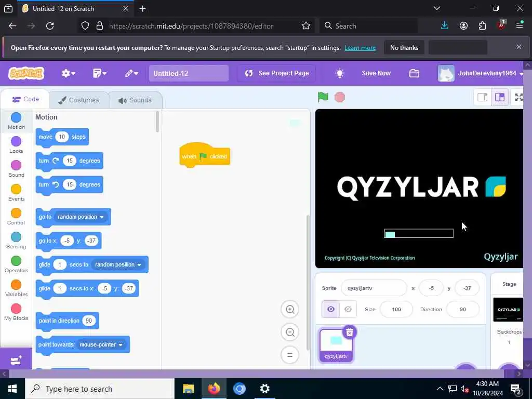This screenshot has height=399, width=532.
Task: Switch to large stage layout
Action: coord(500,97)
